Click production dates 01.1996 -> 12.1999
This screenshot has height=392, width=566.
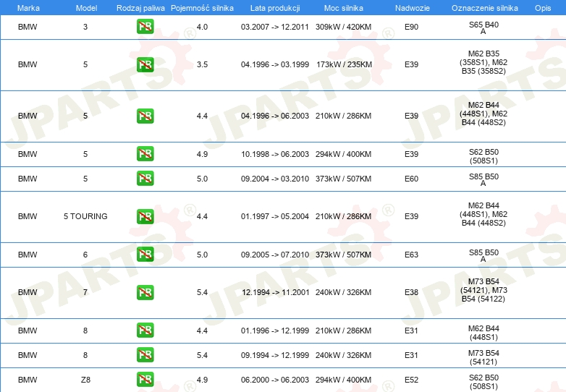(x=275, y=331)
